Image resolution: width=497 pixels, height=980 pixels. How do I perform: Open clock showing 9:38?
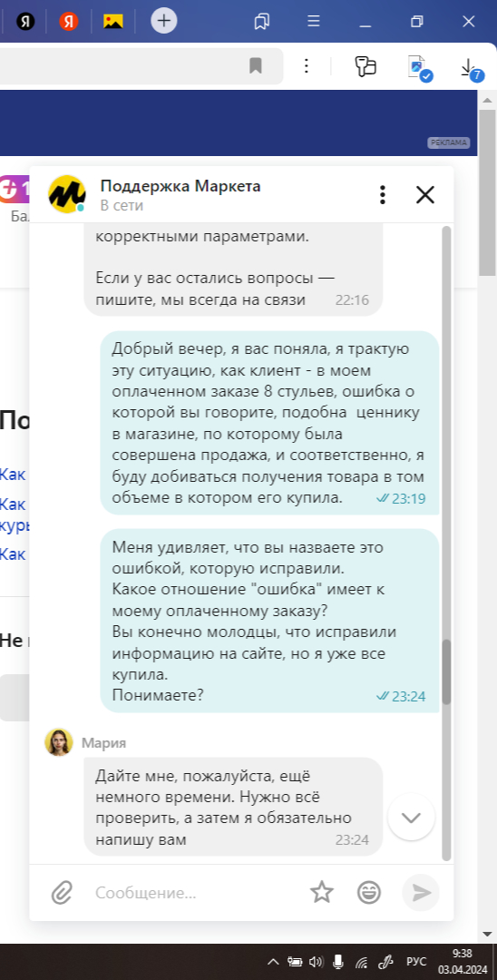click(462, 961)
